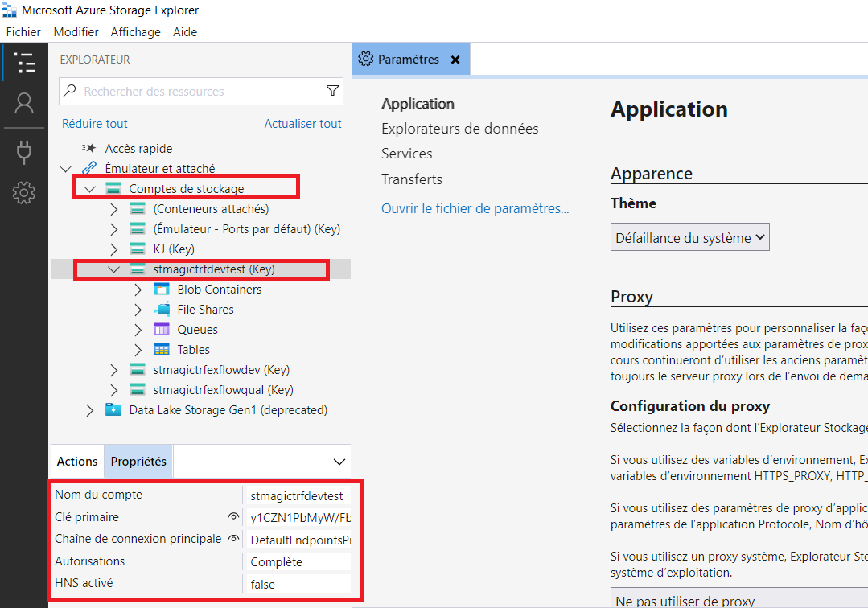Click the File Shares icon

click(162, 310)
